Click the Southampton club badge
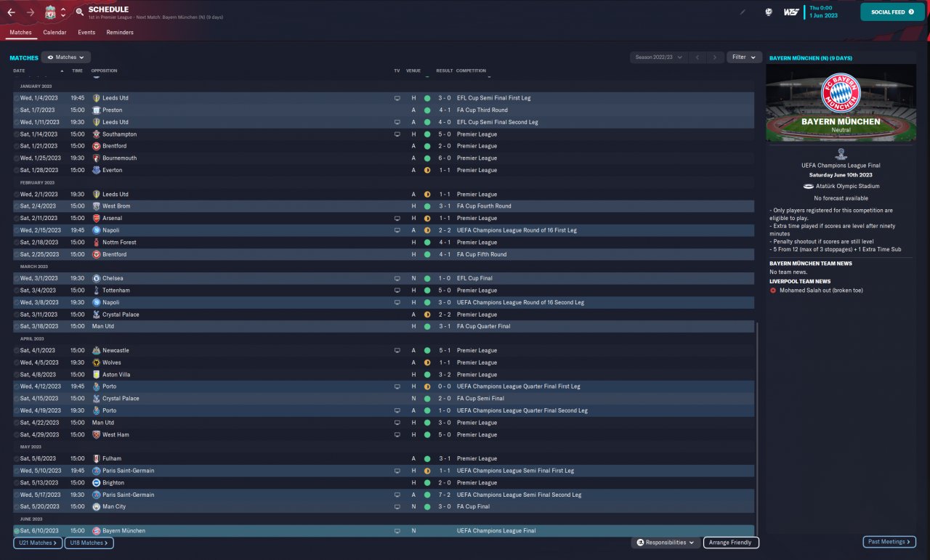 point(96,134)
